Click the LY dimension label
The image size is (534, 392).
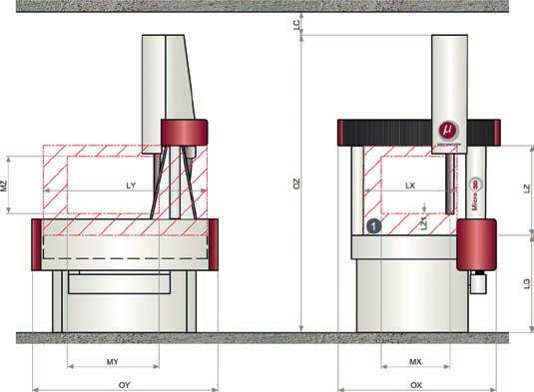(x=131, y=186)
